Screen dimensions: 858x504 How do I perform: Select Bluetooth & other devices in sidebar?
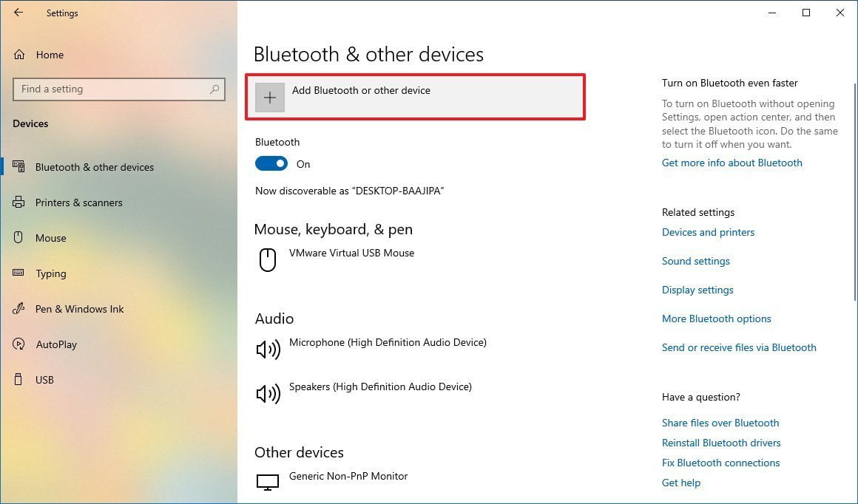95,167
